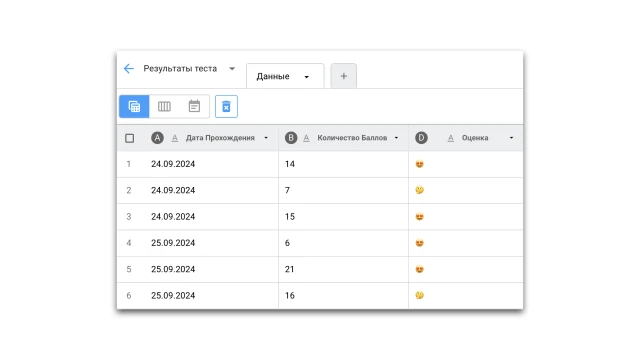Select the cell with score 21

(343, 269)
